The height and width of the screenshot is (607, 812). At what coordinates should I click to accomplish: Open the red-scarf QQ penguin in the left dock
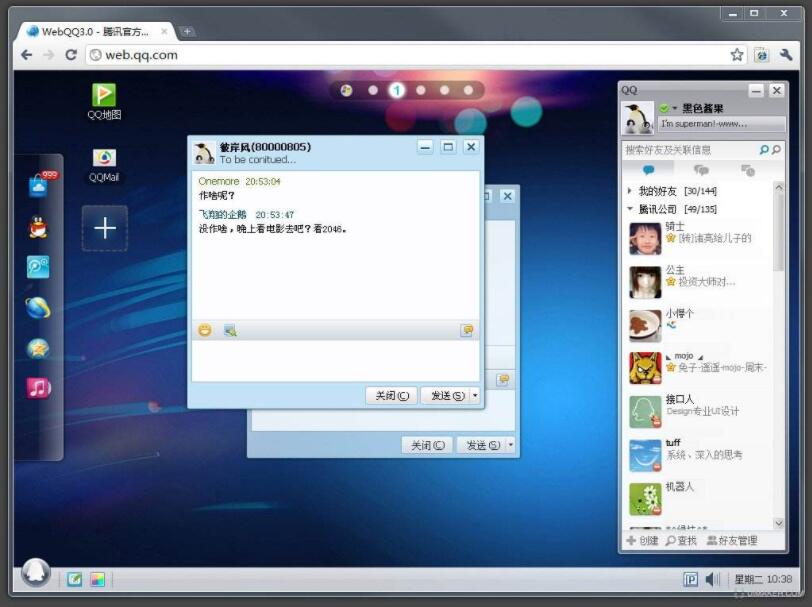pyautogui.click(x=38, y=227)
